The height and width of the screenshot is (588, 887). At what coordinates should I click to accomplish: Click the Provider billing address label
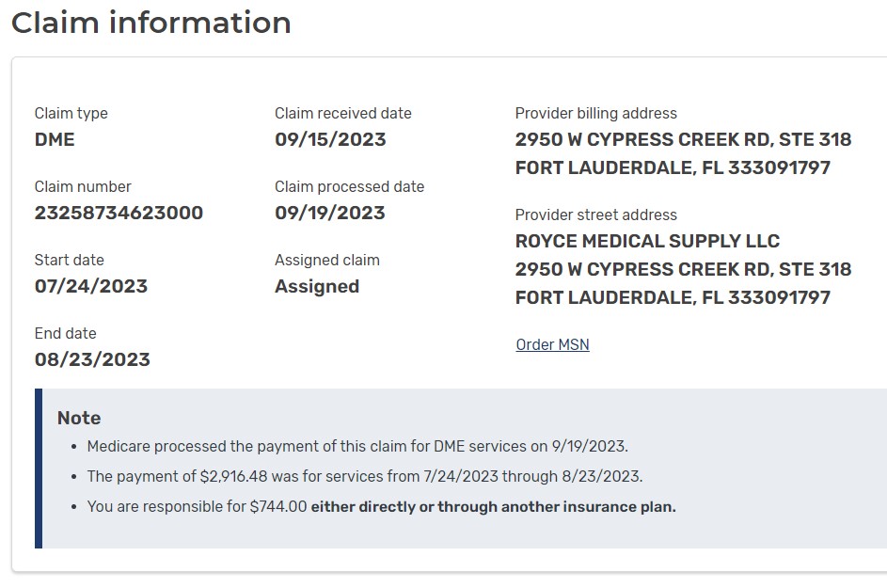(x=595, y=113)
